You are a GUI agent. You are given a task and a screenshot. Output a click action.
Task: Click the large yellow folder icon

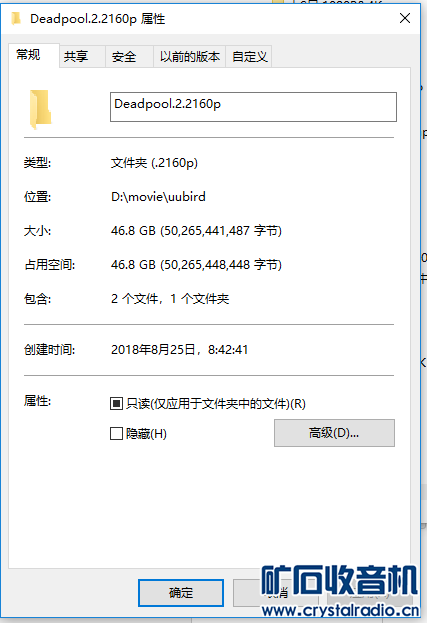pos(40,109)
